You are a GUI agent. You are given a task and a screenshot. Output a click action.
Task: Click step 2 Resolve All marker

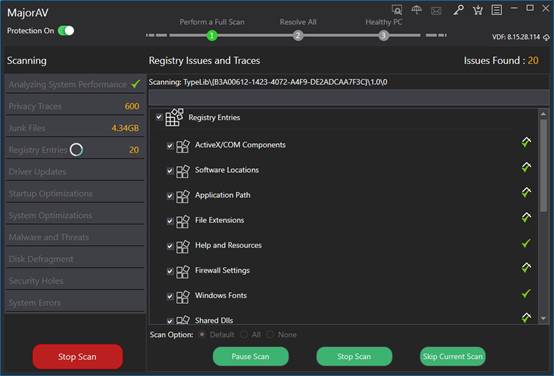point(298,35)
